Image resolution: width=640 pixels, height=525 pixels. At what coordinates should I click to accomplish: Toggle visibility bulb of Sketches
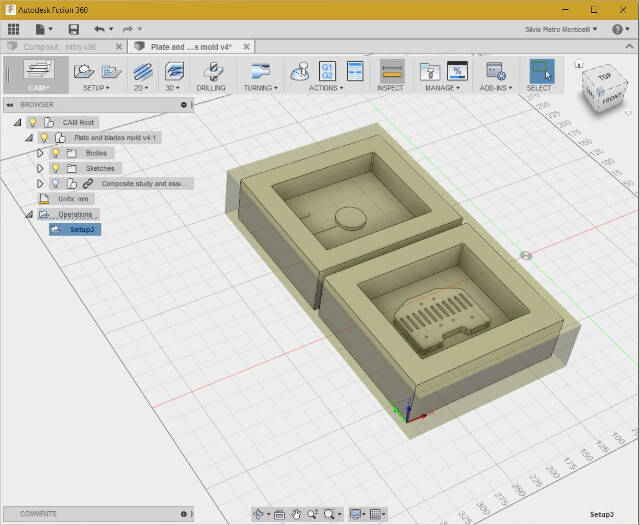(56, 168)
